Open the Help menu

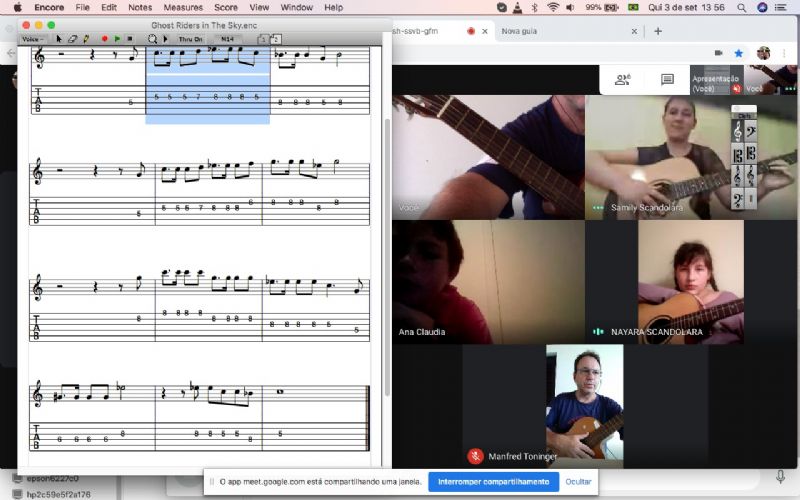[x=334, y=7]
